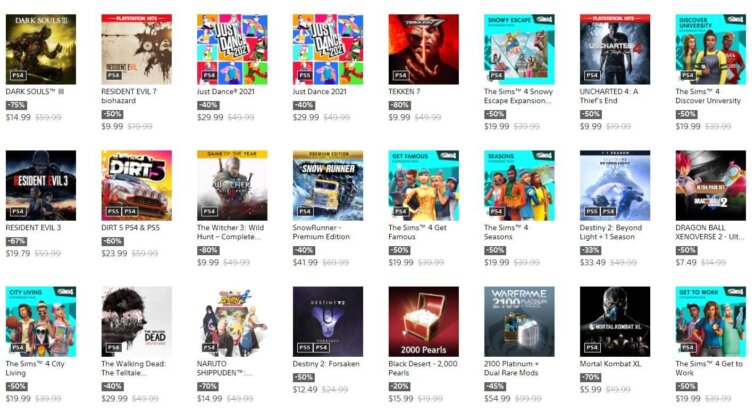Open the SnowRunner Premium Edition cover
This screenshot has height=420, width=755.
[x=328, y=185]
